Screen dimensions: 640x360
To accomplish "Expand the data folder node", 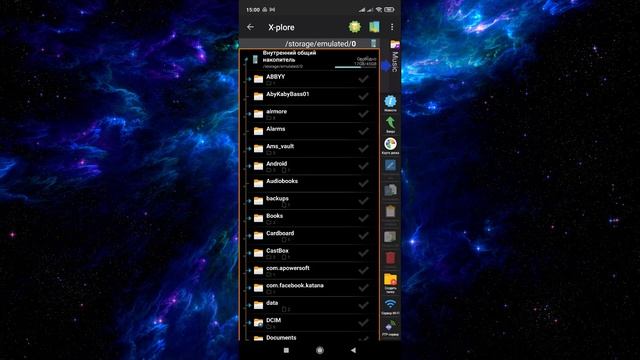I will tap(249, 306).
